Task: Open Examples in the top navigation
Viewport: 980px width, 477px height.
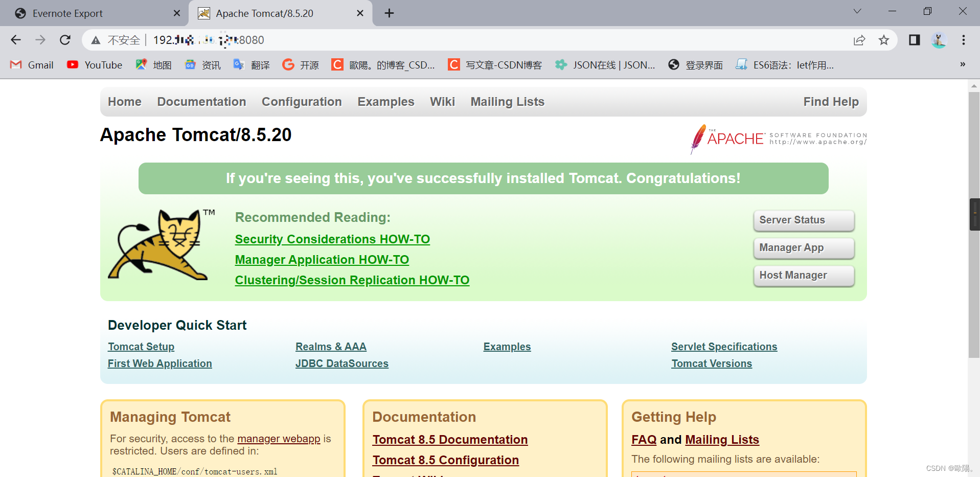Action: (x=386, y=102)
